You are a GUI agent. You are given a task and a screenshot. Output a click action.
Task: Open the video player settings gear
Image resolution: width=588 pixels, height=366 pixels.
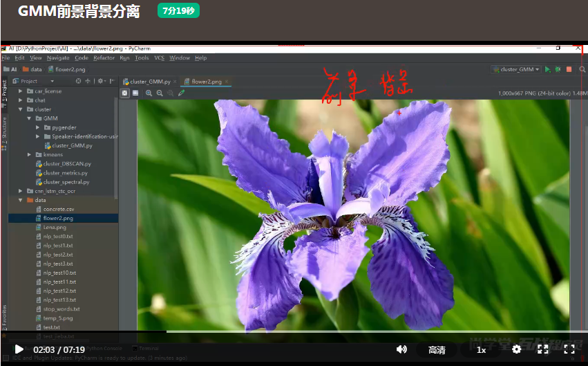tap(516, 349)
